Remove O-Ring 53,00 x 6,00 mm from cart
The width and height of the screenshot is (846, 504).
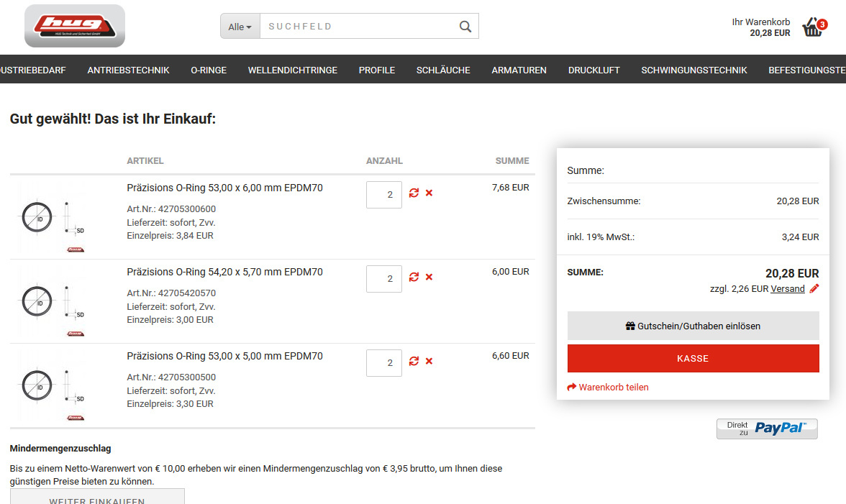(x=429, y=193)
